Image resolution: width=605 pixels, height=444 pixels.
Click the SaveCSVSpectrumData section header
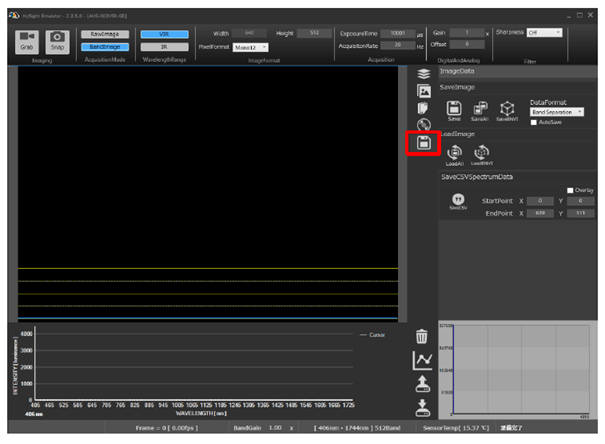[518, 177]
